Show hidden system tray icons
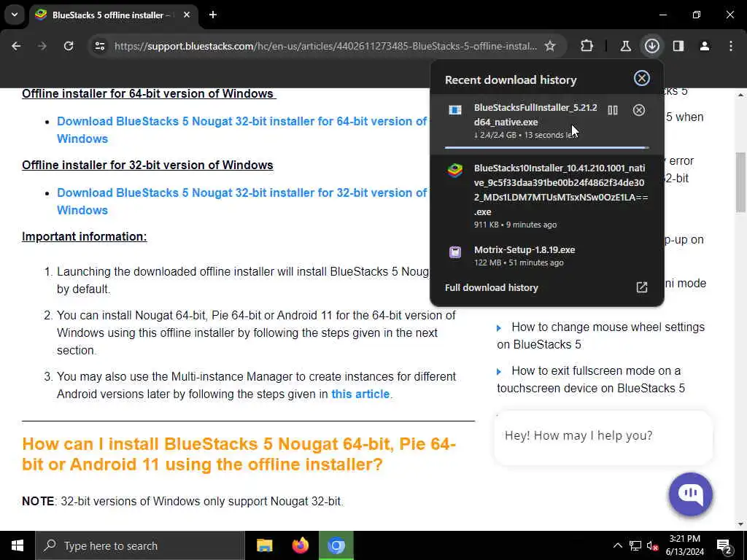This screenshot has width=747, height=560. coord(617,545)
